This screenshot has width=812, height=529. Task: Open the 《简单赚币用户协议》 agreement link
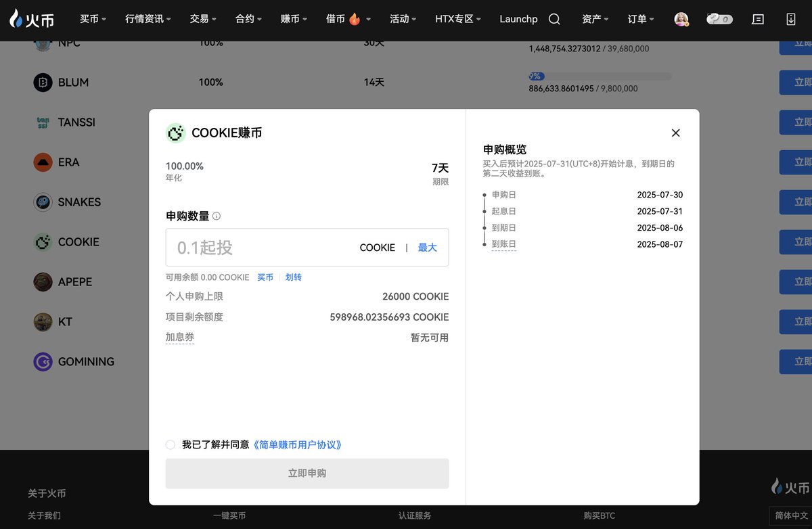coord(297,444)
